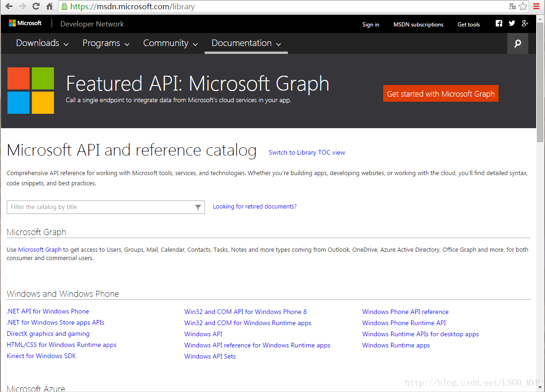Viewport: 545px width, 392px height.
Task: Open Windows API Sets
Action: pyautogui.click(x=210, y=356)
